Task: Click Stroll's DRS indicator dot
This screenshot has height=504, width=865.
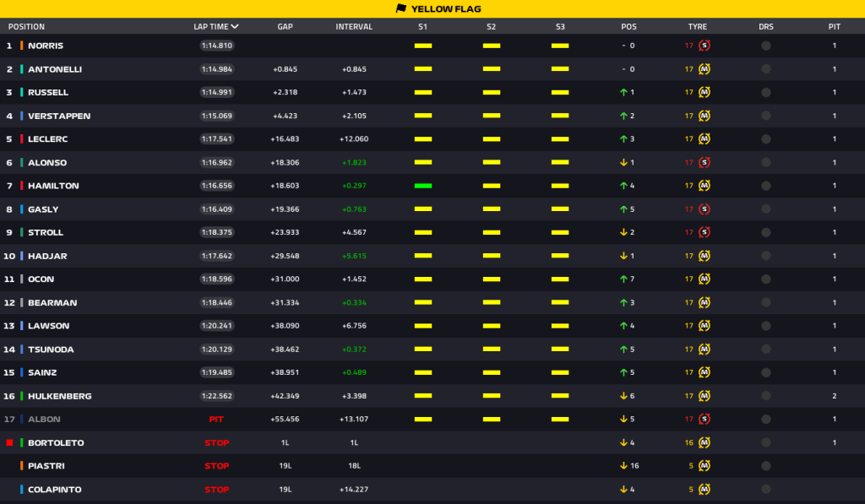Action: coord(765,232)
